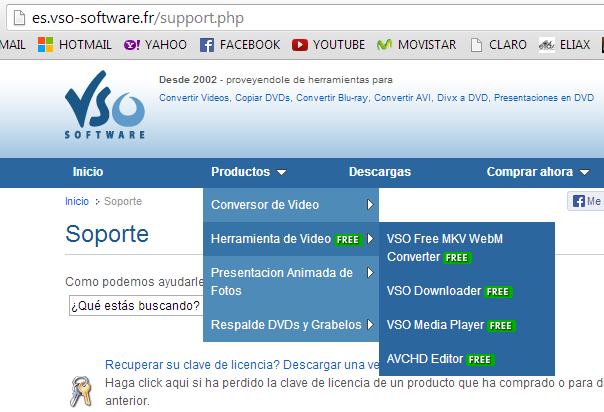Follow the Convertir AVI header link
This screenshot has width=604, height=412.
coord(404,98)
